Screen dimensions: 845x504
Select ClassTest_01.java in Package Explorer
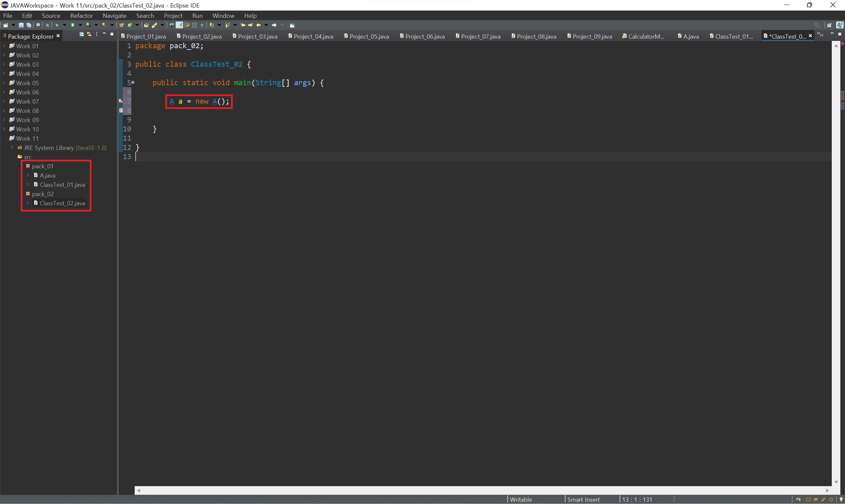tap(62, 185)
